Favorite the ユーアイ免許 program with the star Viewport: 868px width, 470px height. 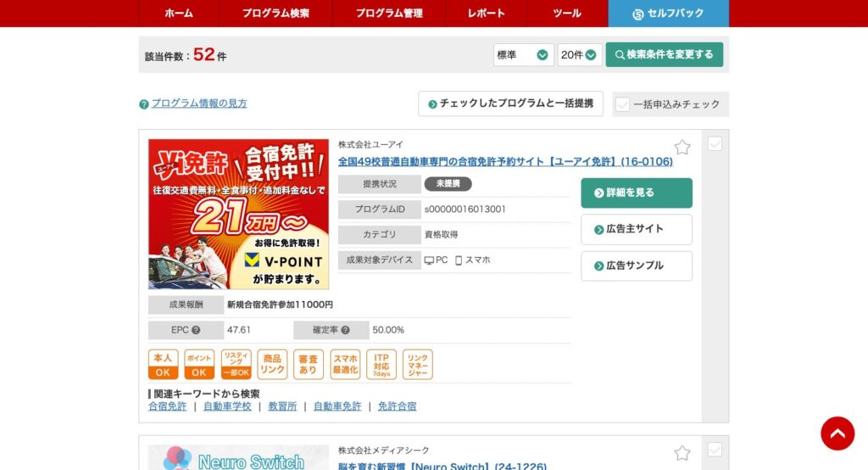click(x=682, y=147)
